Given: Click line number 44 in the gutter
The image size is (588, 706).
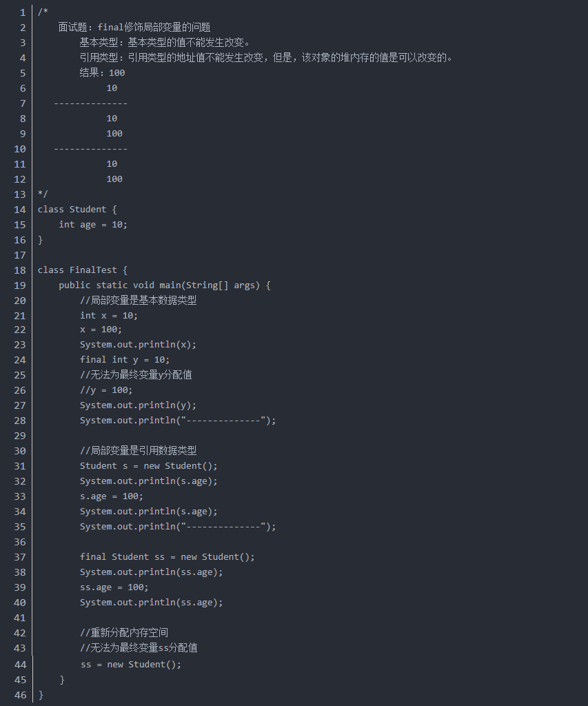Looking at the screenshot, I should [20, 665].
